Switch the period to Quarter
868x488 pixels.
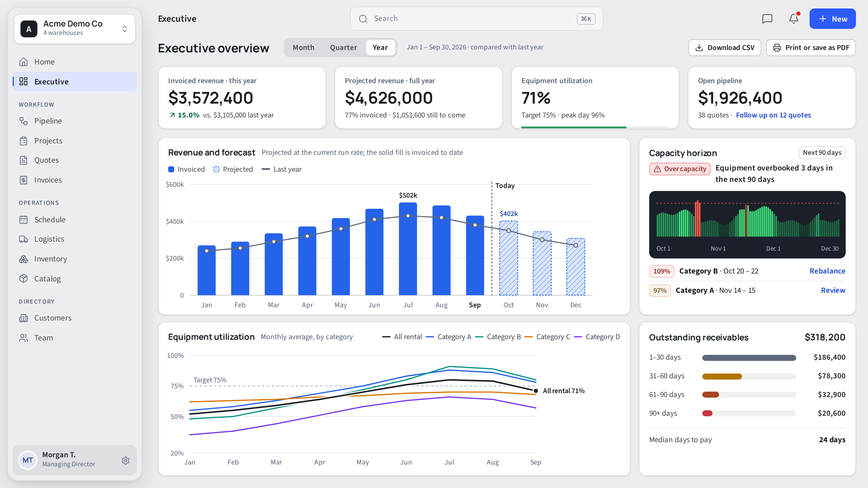[x=343, y=48]
